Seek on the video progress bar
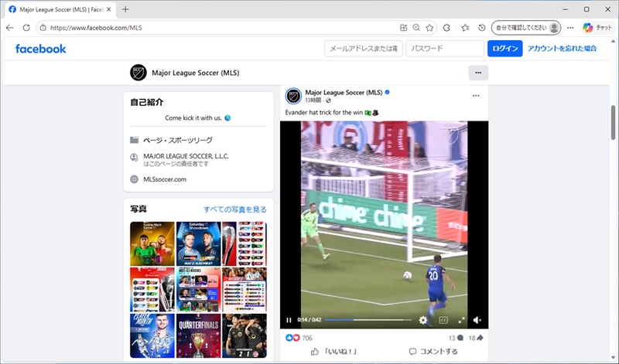The height and width of the screenshot is (364, 619). pyautogui.click(x=368, y=320)
